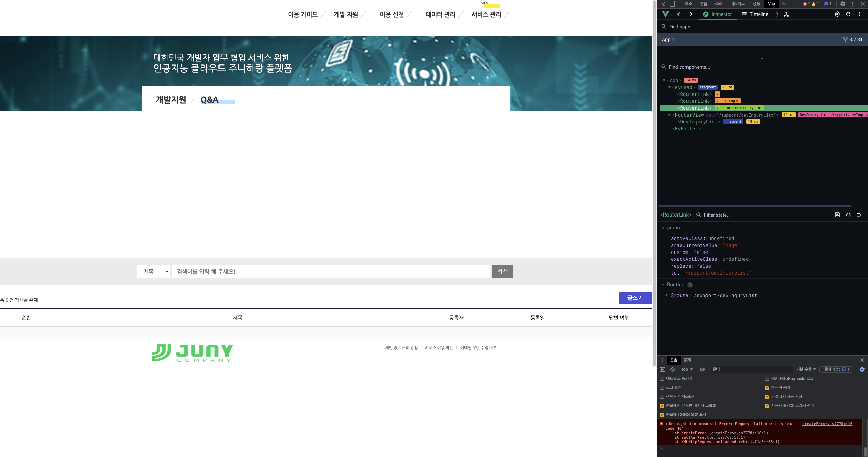Expand the $route routing entry
Viewport: 868px width, 457px height.
coord(667,295)
